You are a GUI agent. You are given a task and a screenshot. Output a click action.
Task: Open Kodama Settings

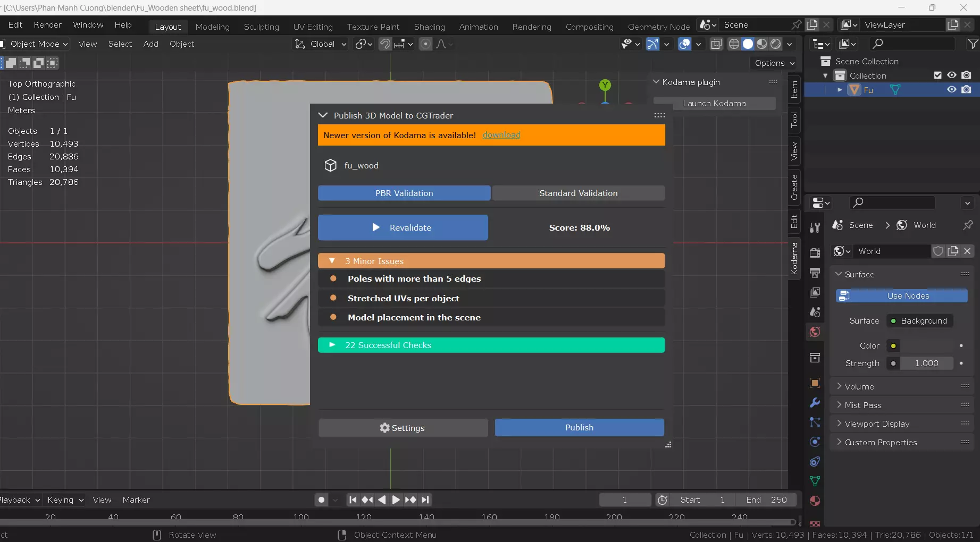click(x=403, y=428)
